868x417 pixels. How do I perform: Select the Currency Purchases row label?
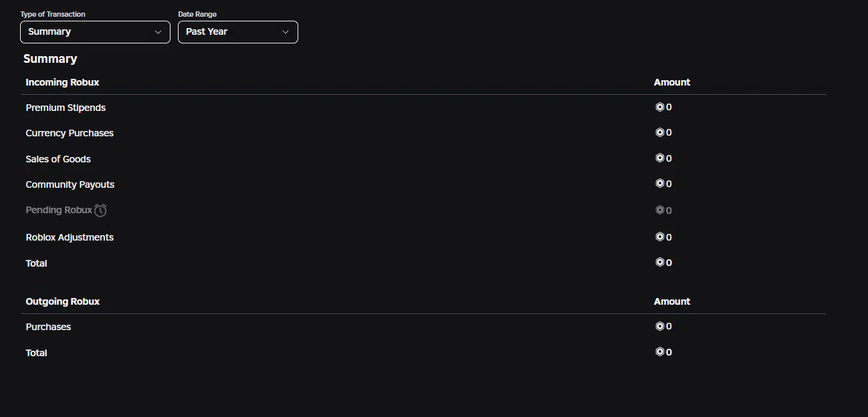pos(70,133)
